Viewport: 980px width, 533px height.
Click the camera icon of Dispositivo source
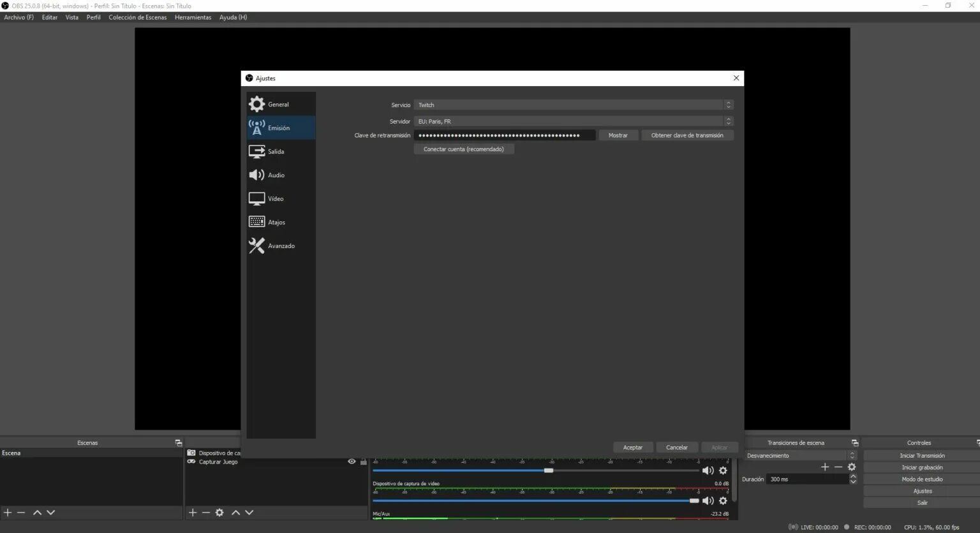(191, 453)
